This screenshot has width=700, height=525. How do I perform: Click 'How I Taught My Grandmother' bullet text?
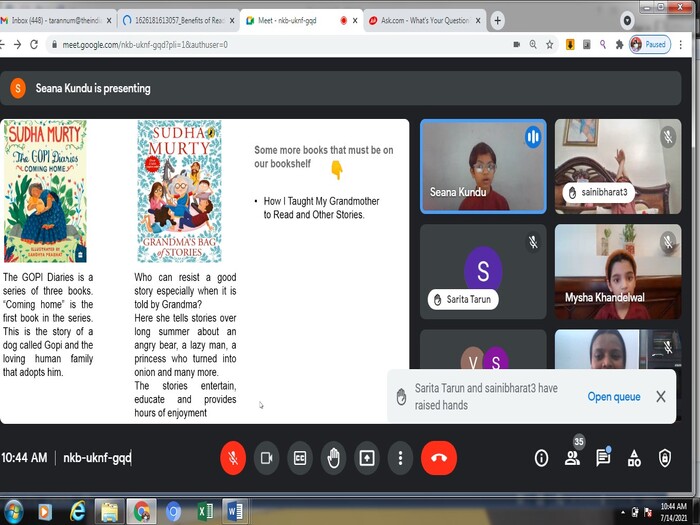pyautogui.click(x=321, y=201)
